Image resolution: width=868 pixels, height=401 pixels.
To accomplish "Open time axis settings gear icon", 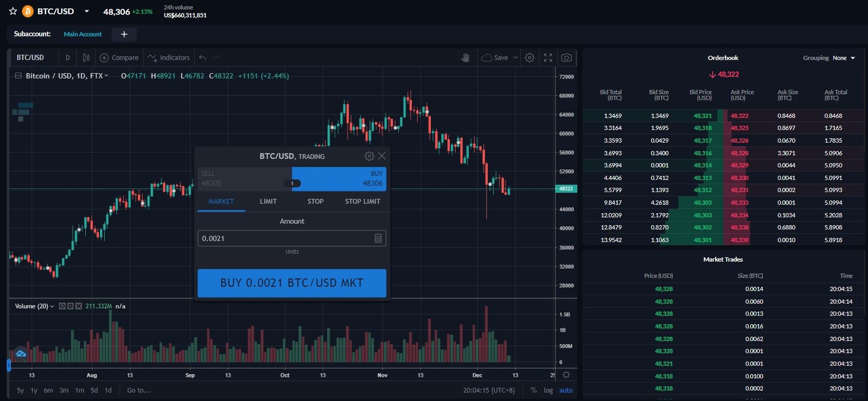I will pos(566,375).
